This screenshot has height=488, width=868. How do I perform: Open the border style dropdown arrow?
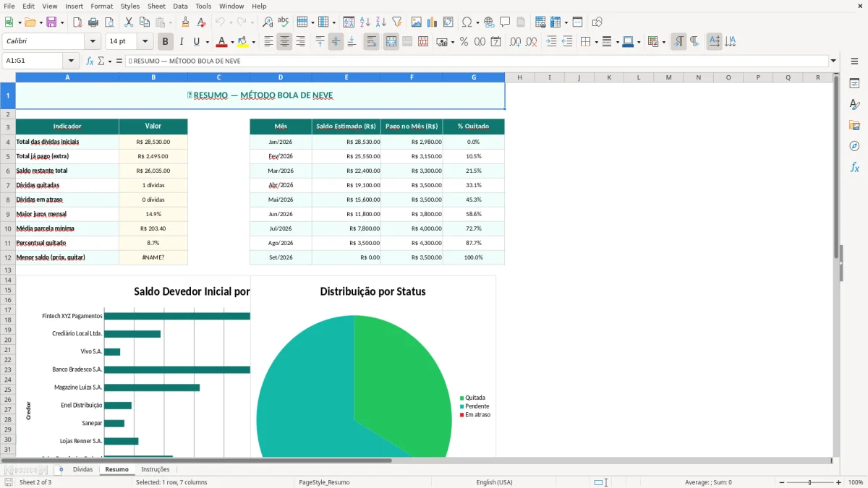tap(617, 42)
